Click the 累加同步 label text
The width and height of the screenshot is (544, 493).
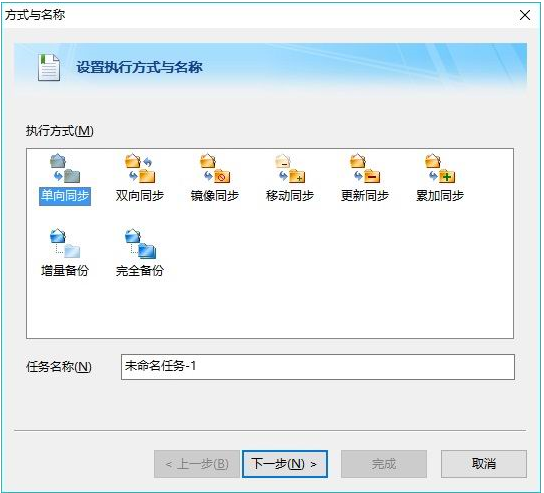[x=440, y=196]
